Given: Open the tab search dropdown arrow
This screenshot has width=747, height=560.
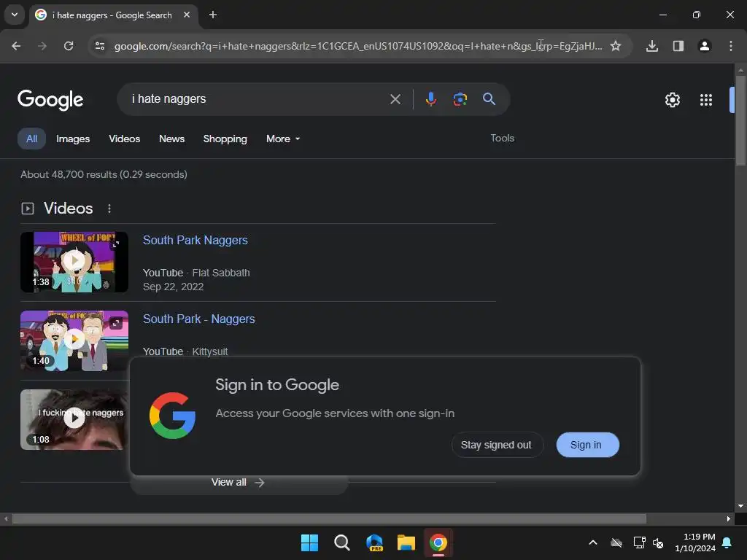Looking at the screenshot, I should [15, 15].
